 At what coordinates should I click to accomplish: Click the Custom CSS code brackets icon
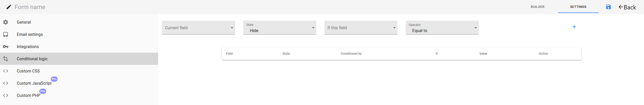pyautogui.click(x=6, y=71)
